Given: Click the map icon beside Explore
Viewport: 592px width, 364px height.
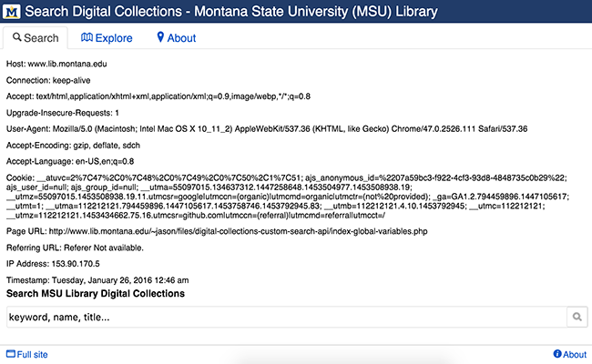Looking at the screenshot, I should (87, 38).
